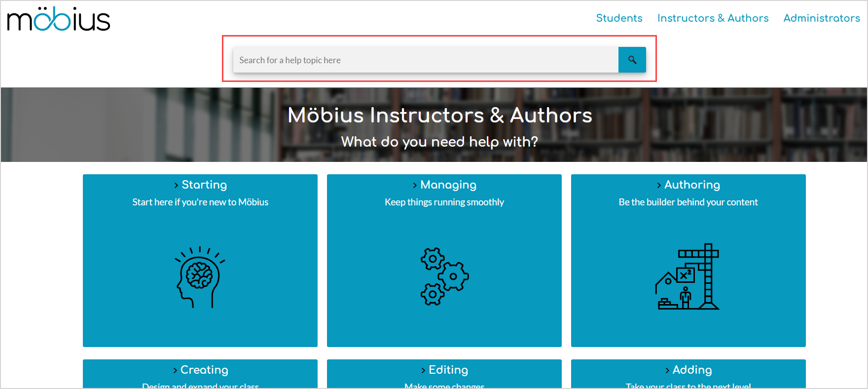Click the magnifying glass search icon
Image resolution: width=868 pixels, height=389 pixels.
pos(632,60)
